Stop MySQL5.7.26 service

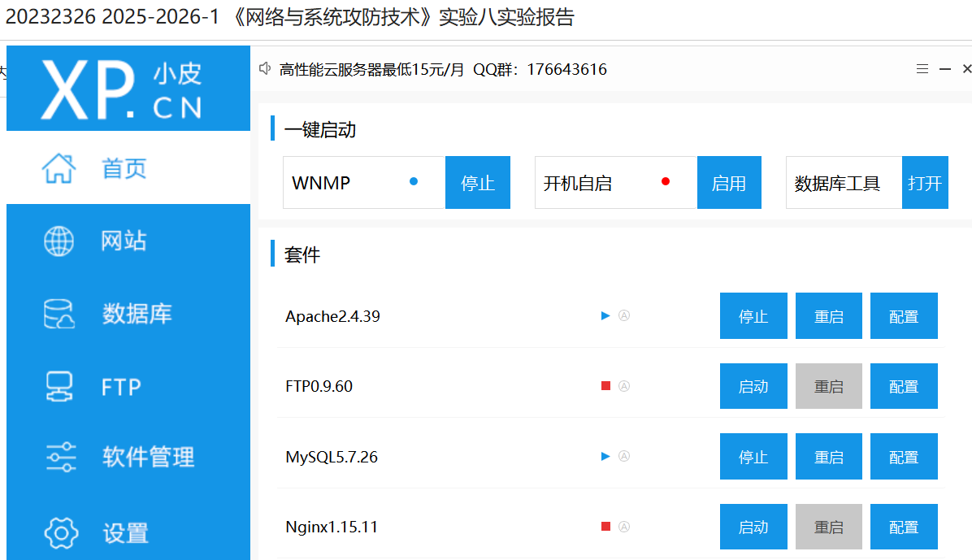pos(753,457)
